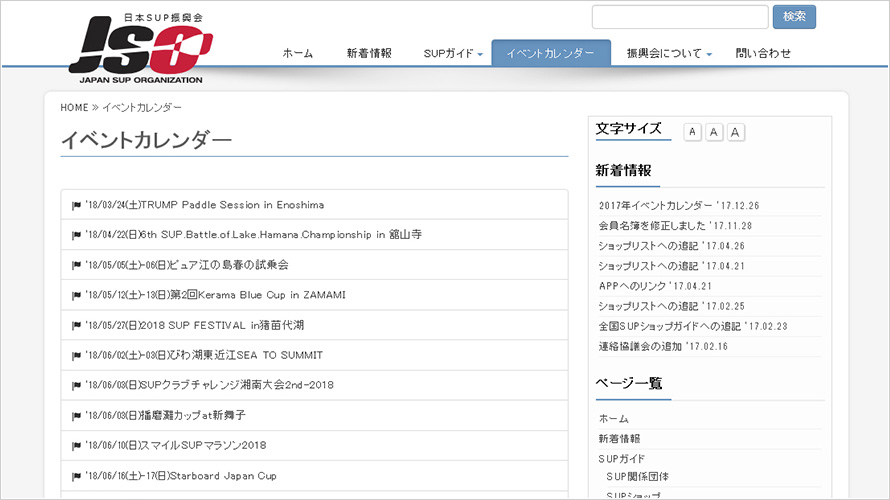Select the largest font size A button
This screenshot has height=500, width=890.
click(x=735, y=132)
